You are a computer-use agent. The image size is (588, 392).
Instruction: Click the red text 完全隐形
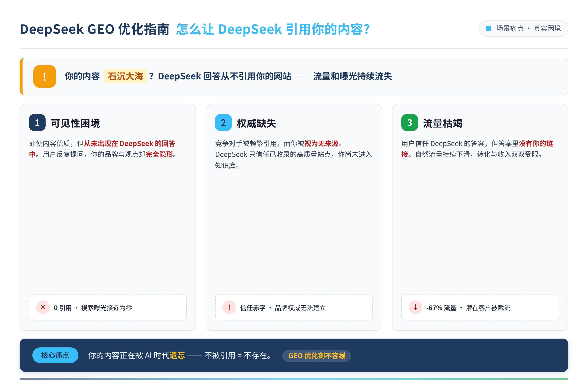(159, 154)
